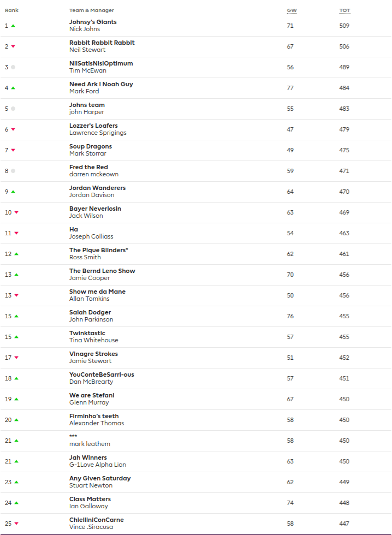Open The Pique Blinders* team

(x=99, y=250)
